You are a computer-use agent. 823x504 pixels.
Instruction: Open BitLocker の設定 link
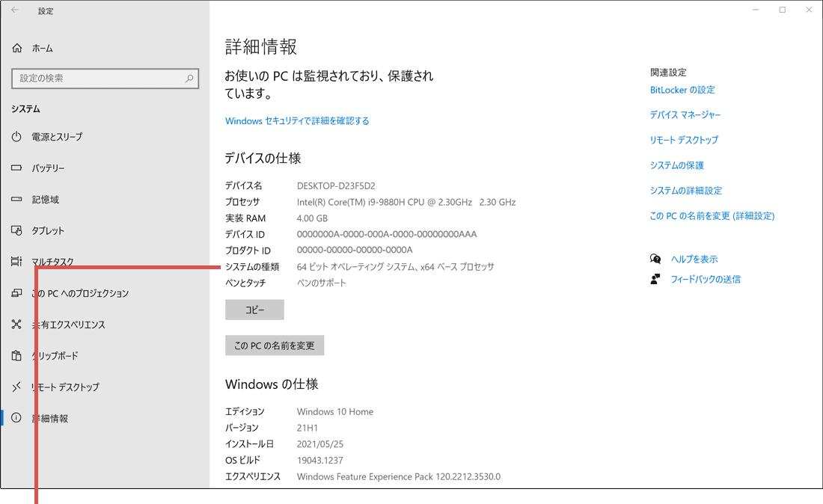tap(682, 90)
